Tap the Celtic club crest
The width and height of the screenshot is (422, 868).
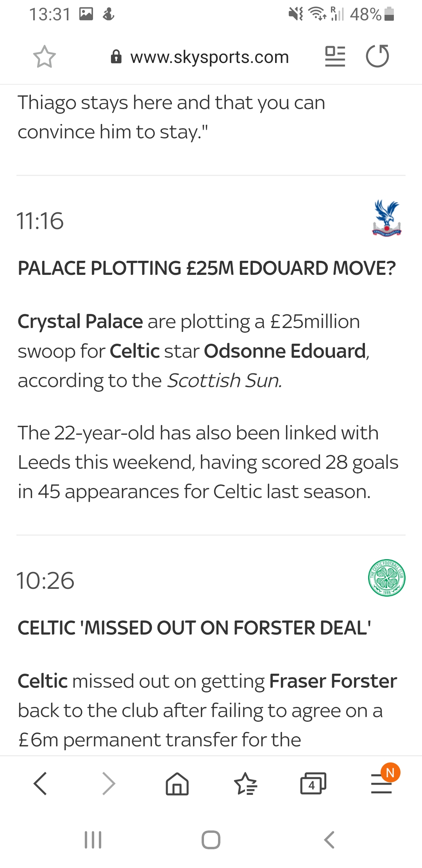pyautogui.click(x=386, y=578)
